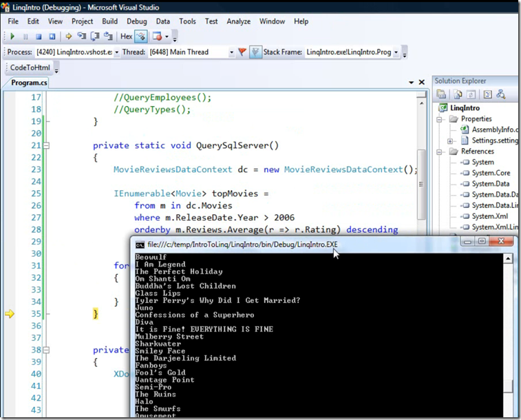The height and width of the screenshot is (420, 521).
Task: Open the Process dropdown list
Action: 116,52
